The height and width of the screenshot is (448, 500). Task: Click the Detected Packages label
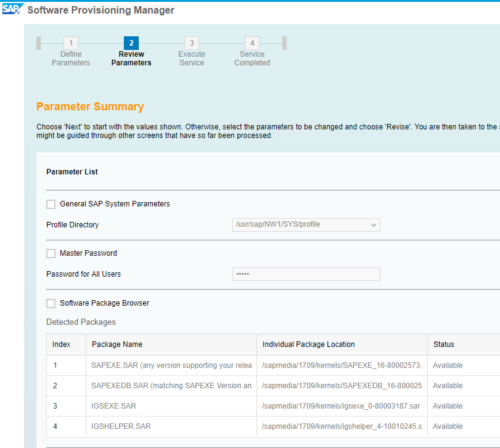(x=81, y=322)
